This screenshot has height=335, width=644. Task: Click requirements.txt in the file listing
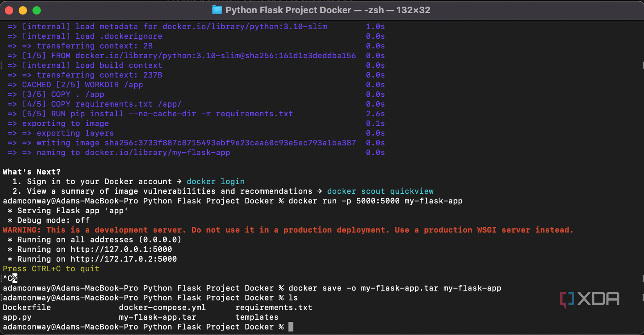click(274, 307)
